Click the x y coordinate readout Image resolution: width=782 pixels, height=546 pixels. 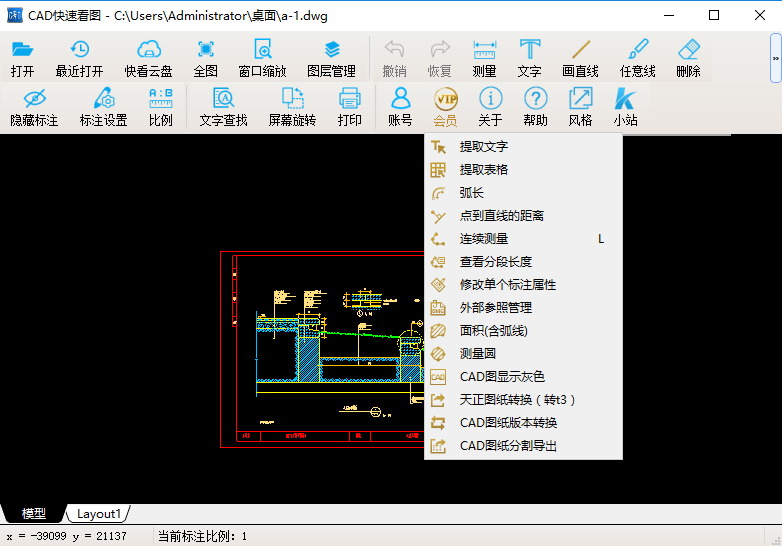(66, 537)
